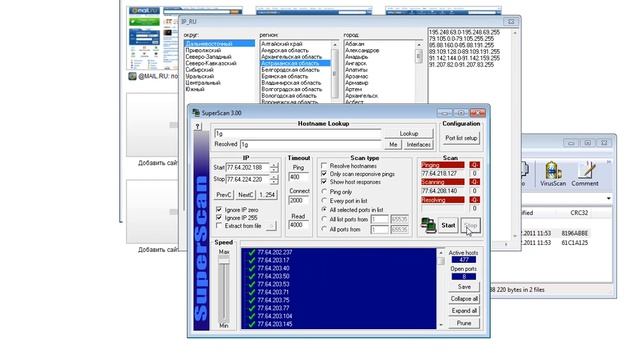Screen dimensions: 640x360
Task: Toggle Only scan responsive pings
Action: click(324, 174)
